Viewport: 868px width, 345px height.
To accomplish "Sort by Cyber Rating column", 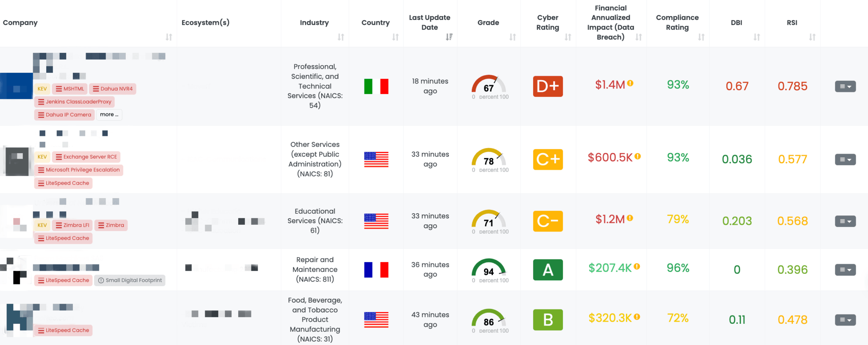I will (568, 37).
